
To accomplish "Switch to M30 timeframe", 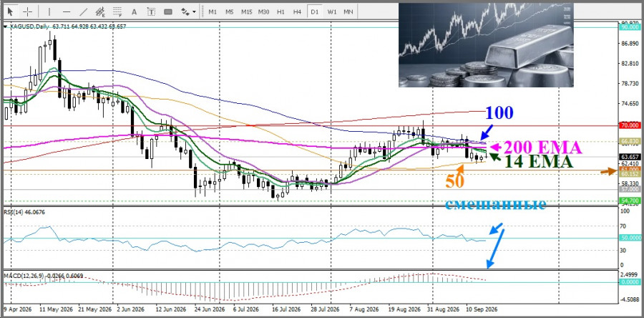I will click(263, 12).
